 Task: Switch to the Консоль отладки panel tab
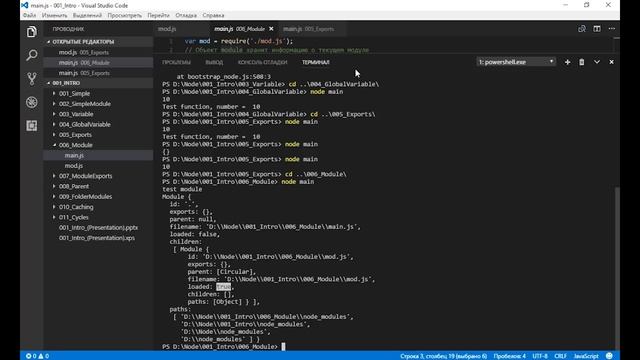[x=262, y=62]
